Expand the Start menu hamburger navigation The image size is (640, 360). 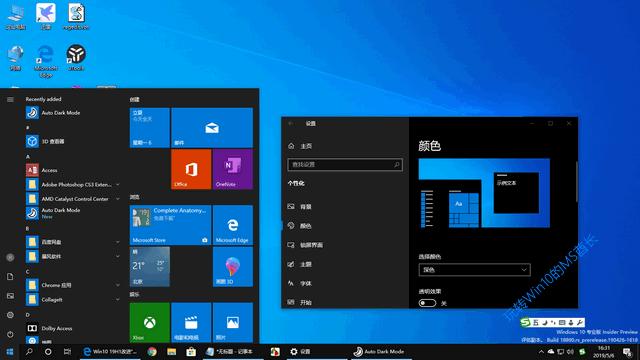[10, 99]
